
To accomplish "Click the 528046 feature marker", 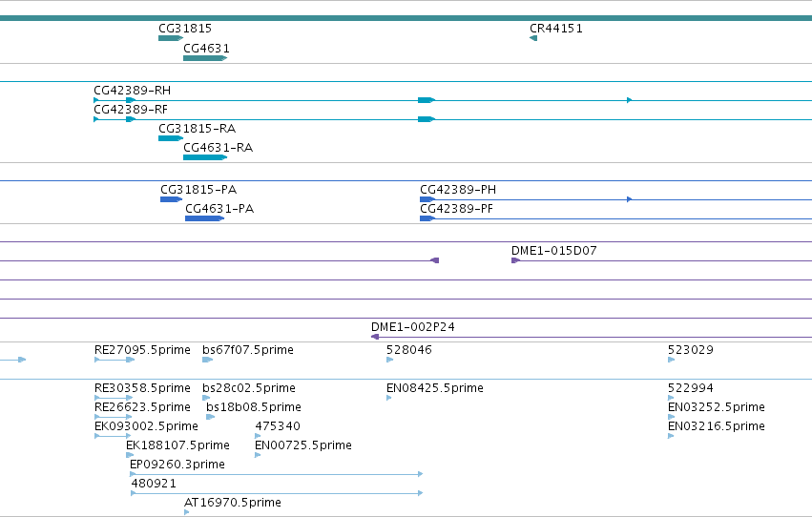I will pyautogui.click(x=390, y=360).
